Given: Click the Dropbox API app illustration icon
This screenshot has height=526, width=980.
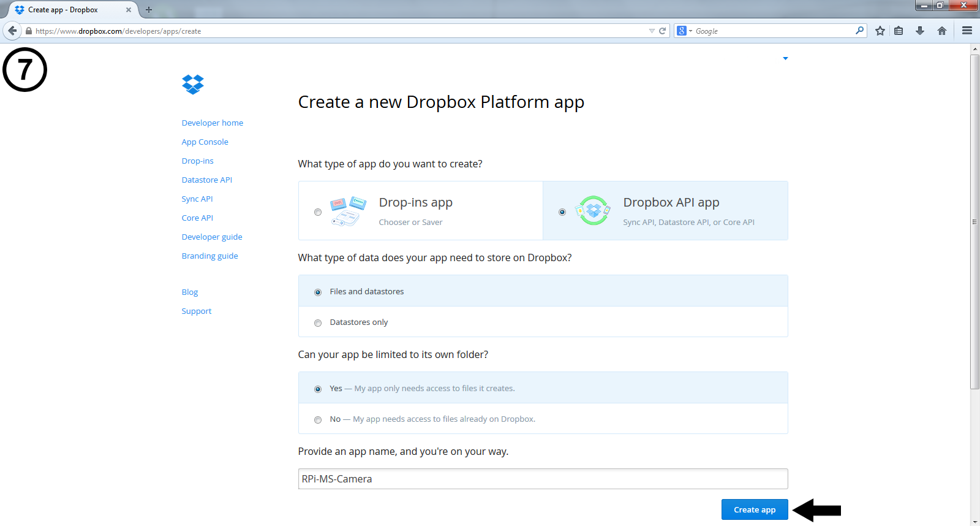Looking at the screenshot, I should pyautogui.click(x=593, y=211).
